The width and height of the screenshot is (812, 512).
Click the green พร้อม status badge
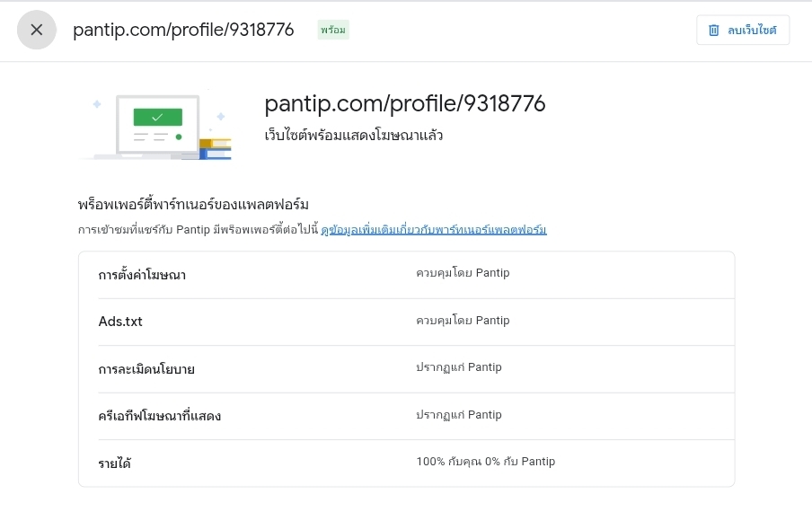point(332,30)
